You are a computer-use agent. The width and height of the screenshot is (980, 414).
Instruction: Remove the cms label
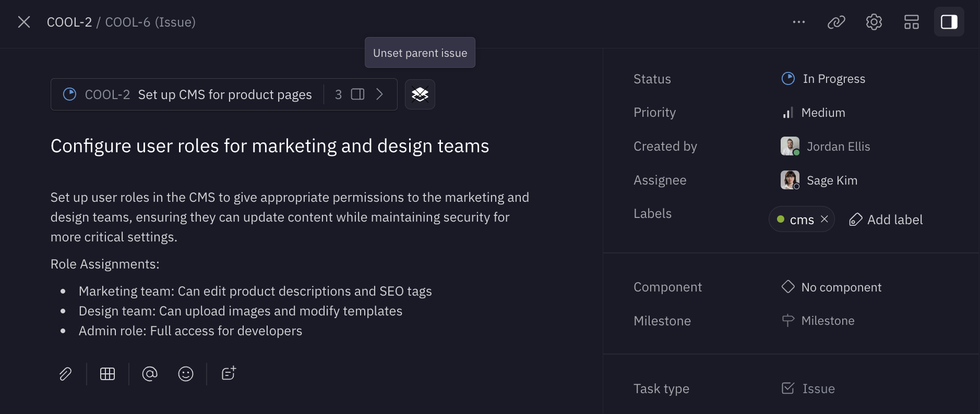(x=824, y=219)
